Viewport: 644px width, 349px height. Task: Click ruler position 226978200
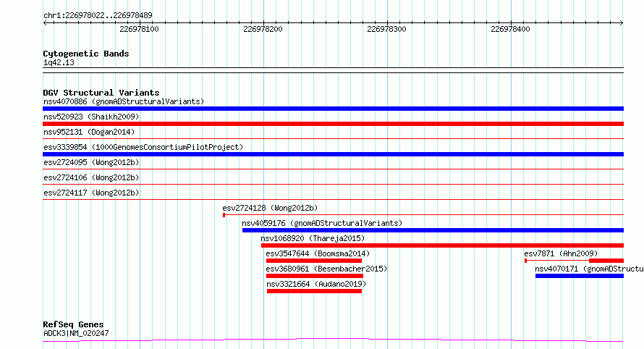263,29
